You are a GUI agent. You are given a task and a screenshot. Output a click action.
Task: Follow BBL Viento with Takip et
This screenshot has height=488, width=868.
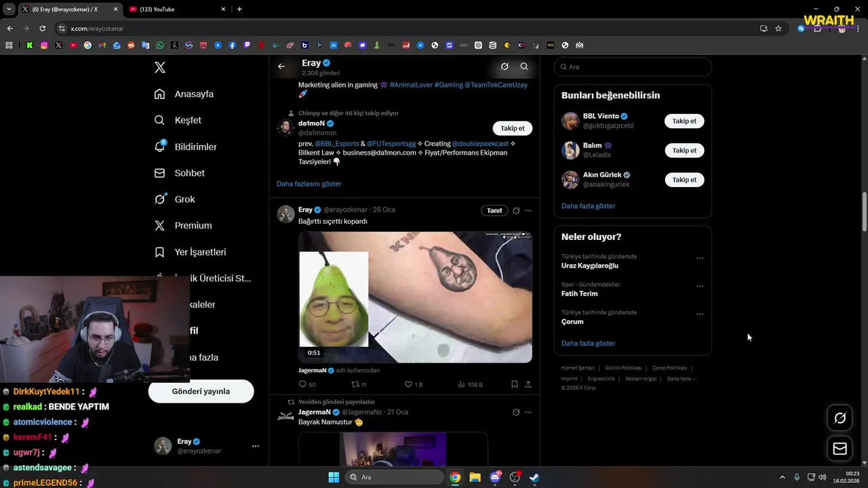[x=684, y=121]
